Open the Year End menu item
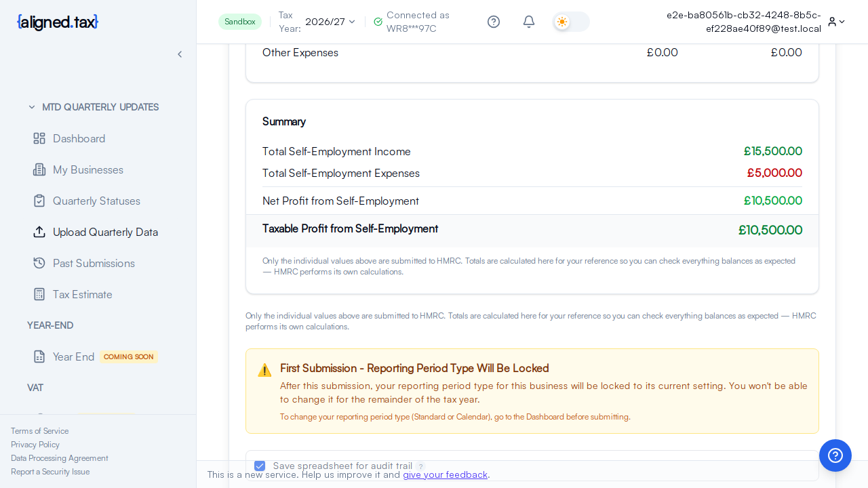The height and width of the screenshot is (488, 868). click(73, 357)
